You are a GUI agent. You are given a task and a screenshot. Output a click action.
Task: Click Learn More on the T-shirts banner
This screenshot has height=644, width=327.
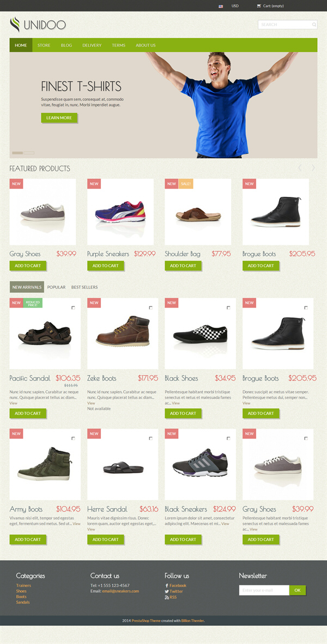click(x=59, y=118)
